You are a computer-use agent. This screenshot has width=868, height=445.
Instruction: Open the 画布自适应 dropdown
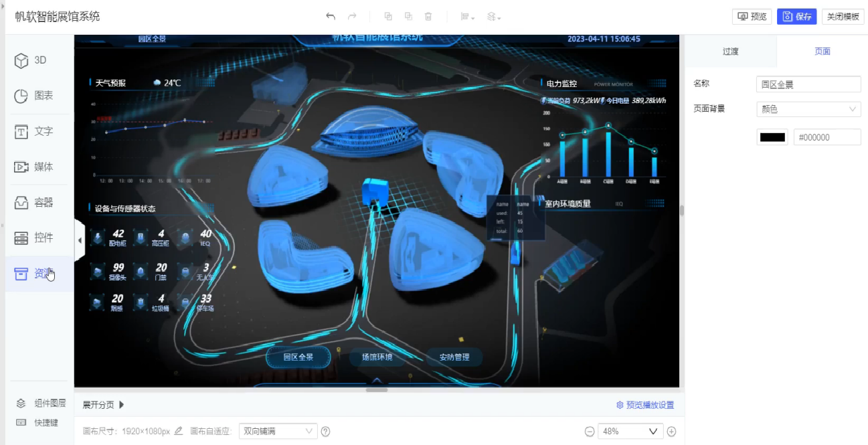pos(278,432)
